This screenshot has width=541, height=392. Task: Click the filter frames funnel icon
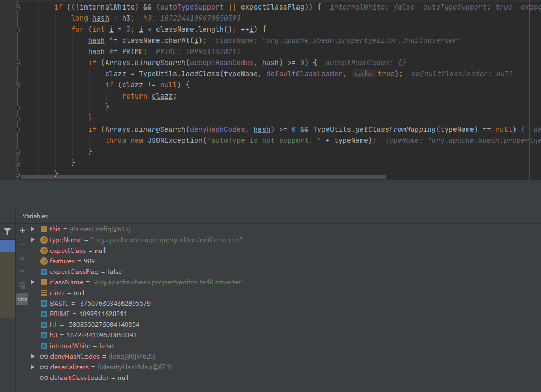click(x=7, y=231)
